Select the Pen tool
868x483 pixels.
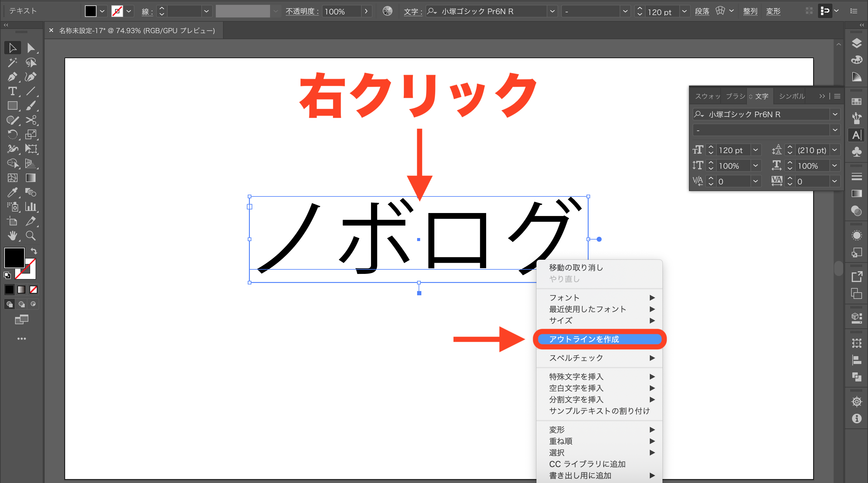click(12, 77)
